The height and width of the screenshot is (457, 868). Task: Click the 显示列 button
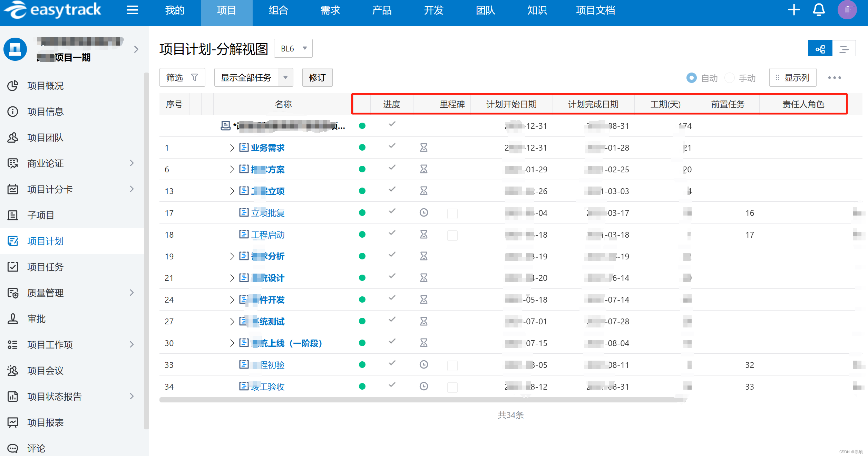[x=792, y=78]
